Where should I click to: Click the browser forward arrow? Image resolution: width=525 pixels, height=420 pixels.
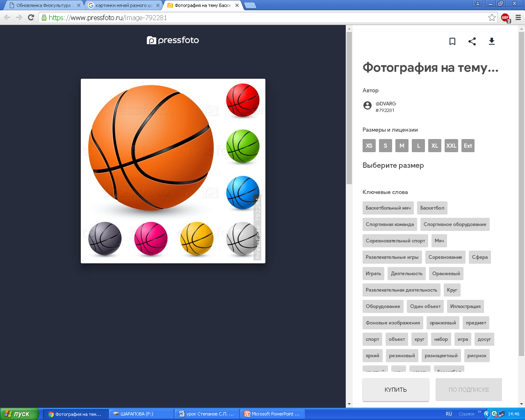pos(19,17)
